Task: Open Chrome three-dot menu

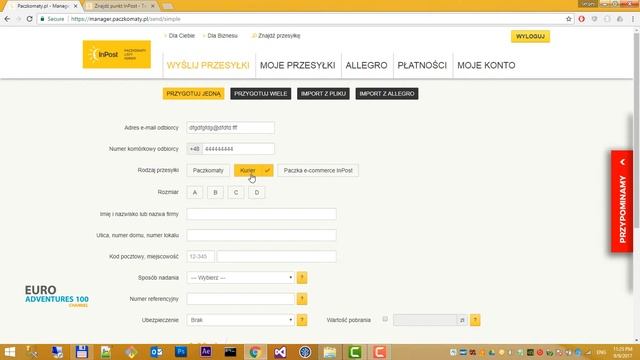Action: (x=633, y=19)
